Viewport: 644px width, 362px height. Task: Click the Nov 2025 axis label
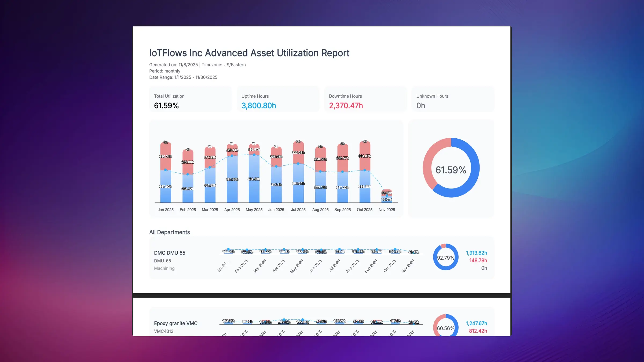pos(387,210)
